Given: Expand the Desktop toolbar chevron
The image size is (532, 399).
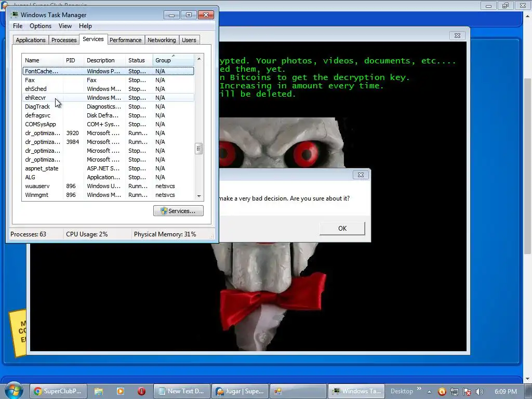Looking at the screenshot, I should (x=419, y=389).
